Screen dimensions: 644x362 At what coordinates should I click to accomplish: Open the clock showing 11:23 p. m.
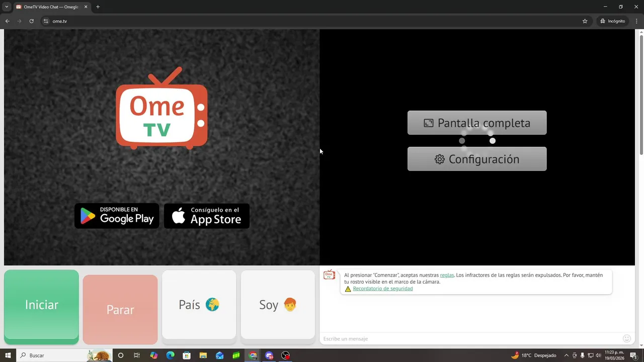coord(614,355)
